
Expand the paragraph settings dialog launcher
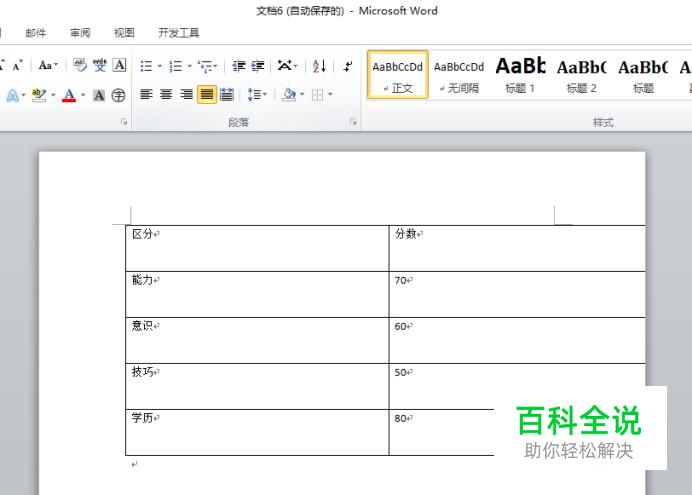coord(353,122)
